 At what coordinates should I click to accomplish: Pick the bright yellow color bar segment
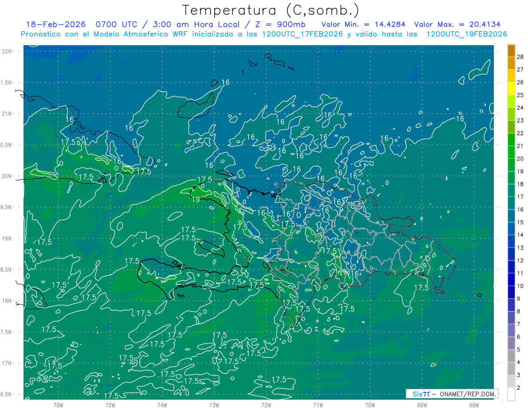tap(512, 89)
